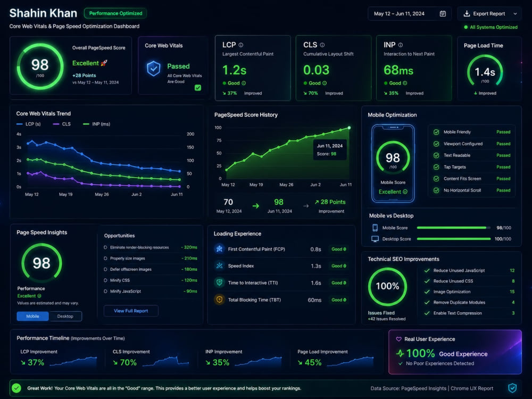Click the Good status icon under LCP 1.2s
The height and width of the screenshot is (399, 532).
244,83
